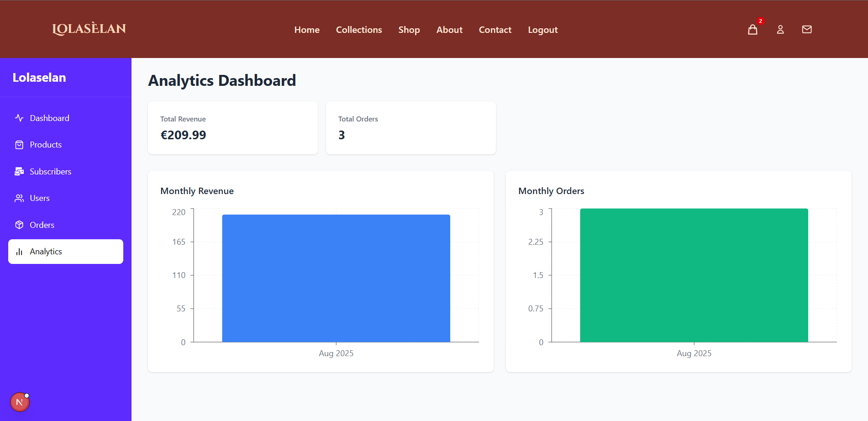Open the About page link
The height and width of the screenshot is (421, 868).
[449, 30]
